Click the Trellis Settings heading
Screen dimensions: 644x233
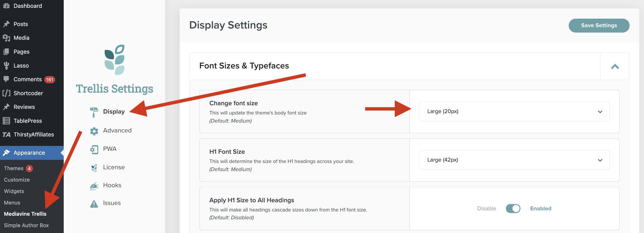click(x=115, y=89)
